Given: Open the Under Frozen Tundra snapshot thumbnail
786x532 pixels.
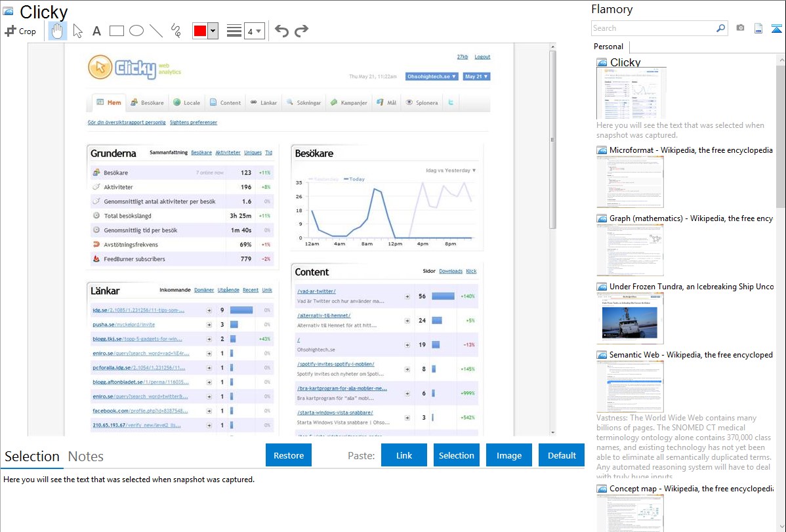Looking at the screenshot, I should (630, 318).
